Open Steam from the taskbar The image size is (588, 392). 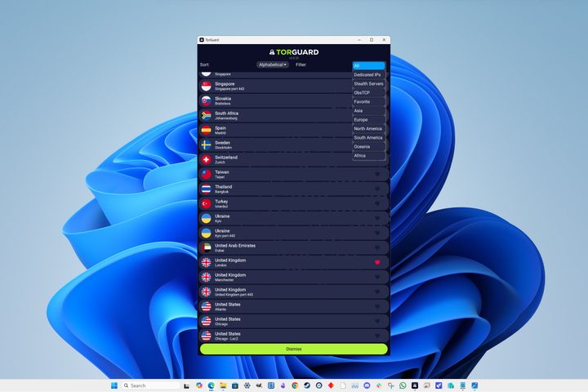click(x=307, y=385)
